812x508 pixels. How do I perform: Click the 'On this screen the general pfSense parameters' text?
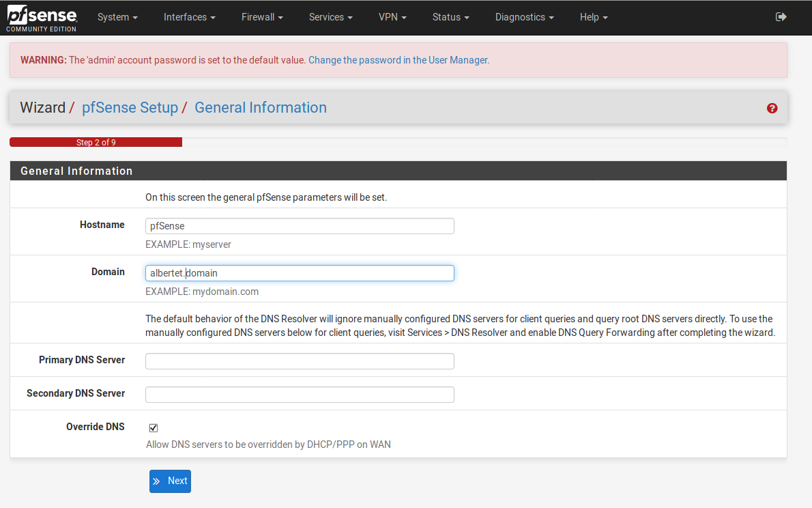coord(266,197)
